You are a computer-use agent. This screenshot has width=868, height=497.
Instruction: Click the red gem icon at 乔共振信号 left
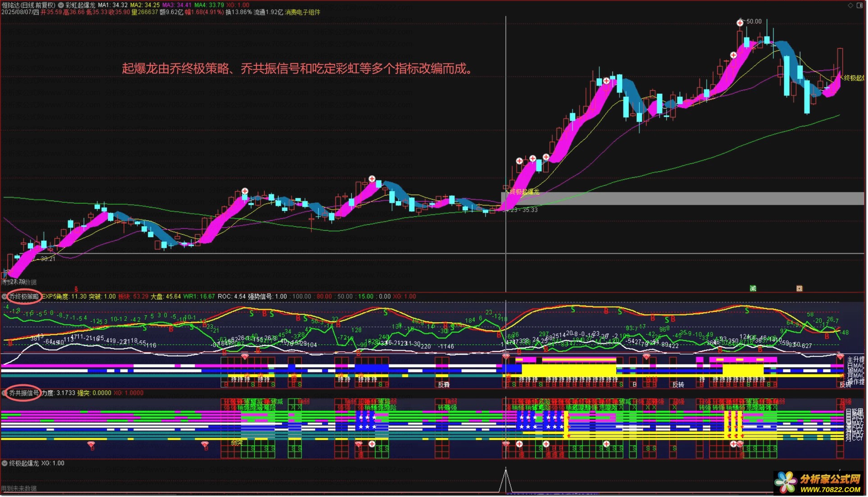91,445
